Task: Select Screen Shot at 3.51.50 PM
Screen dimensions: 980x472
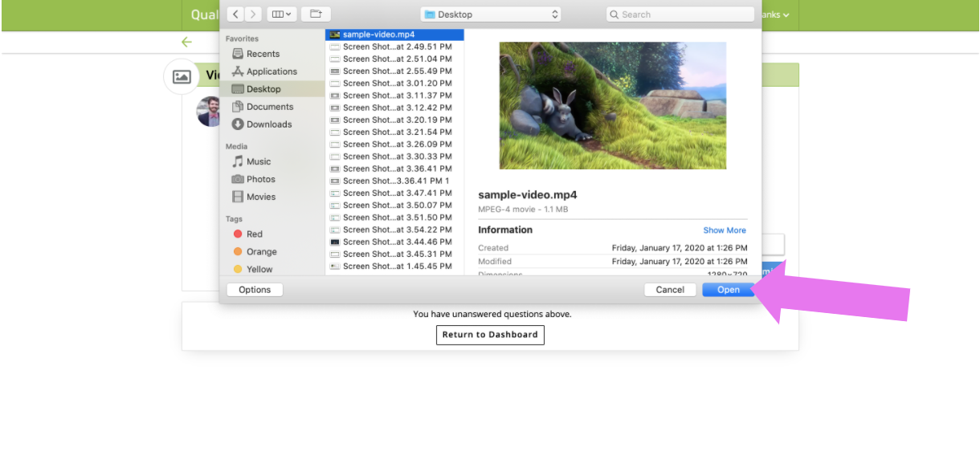Action: click(x=394, y=217)
